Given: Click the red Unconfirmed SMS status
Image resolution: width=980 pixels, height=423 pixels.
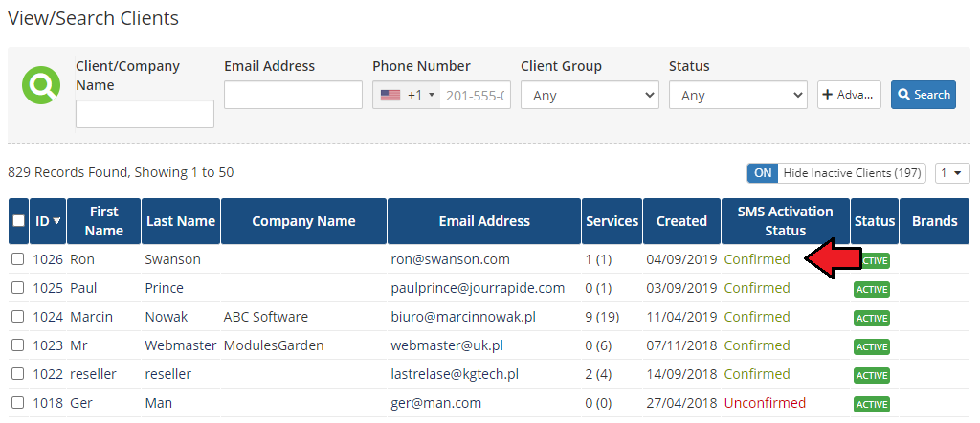Looking at the screenshot, I should pos(765,403).
